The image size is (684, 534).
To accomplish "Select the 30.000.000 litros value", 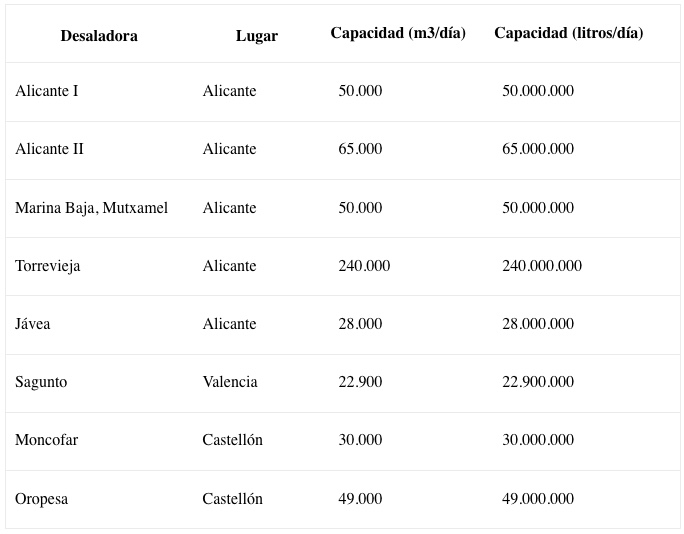I will pyautogui.click(x=538, y=440).
